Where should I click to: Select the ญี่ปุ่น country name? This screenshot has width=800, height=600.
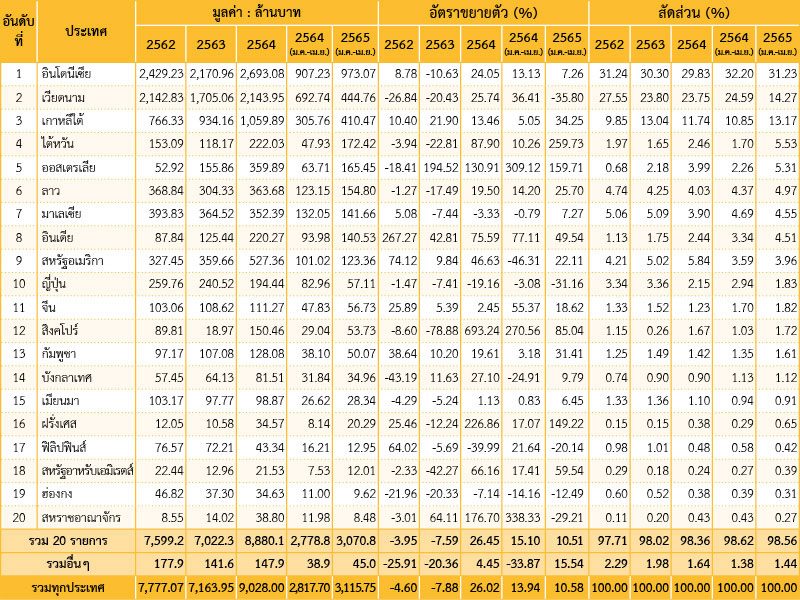[54, 284]
